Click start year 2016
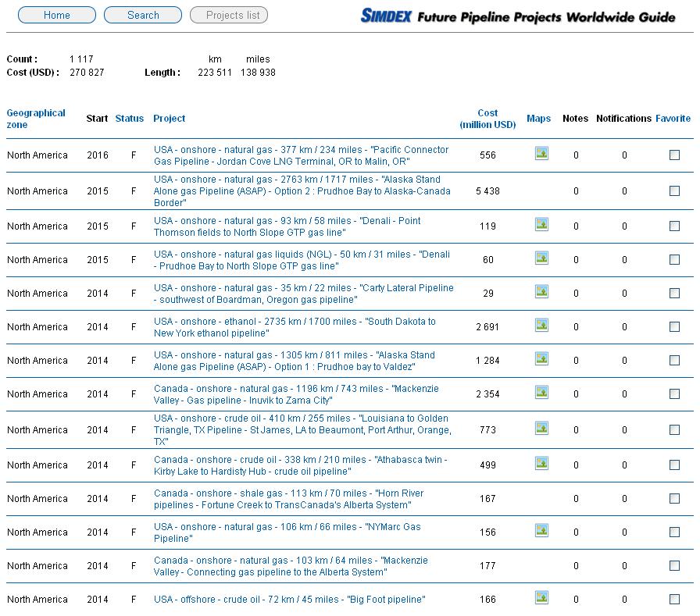Screen dimensions: 700x616 pyautogui.click(x=98, y=155)
